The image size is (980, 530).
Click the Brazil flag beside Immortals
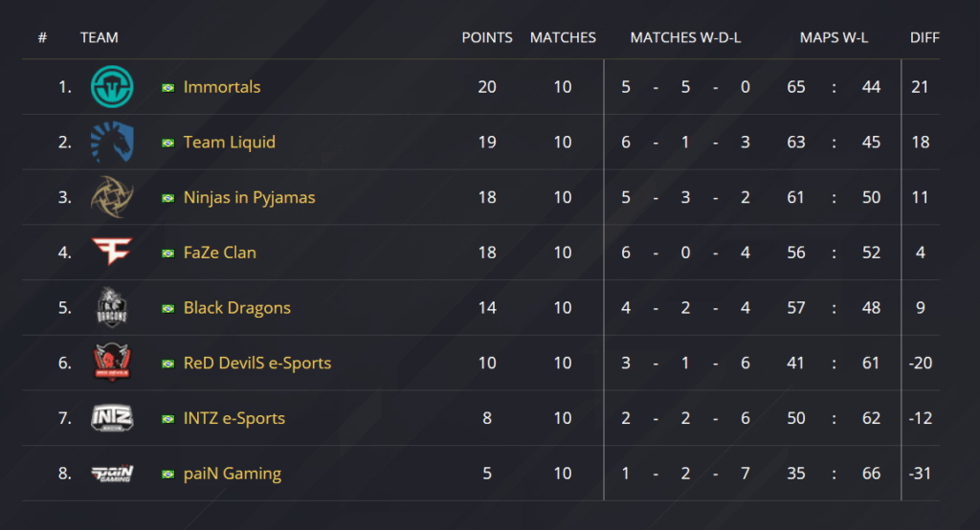(x=168, y=88)
